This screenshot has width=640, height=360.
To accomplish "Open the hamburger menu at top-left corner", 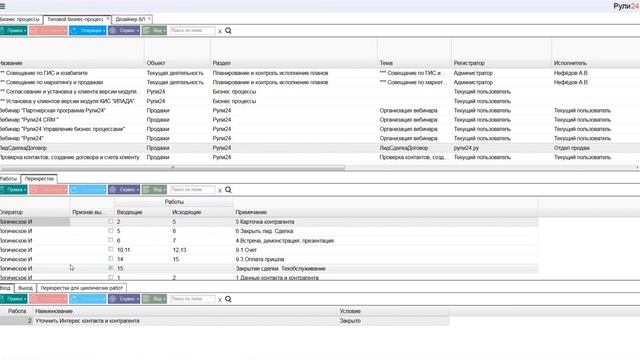I will pos(2,6).
